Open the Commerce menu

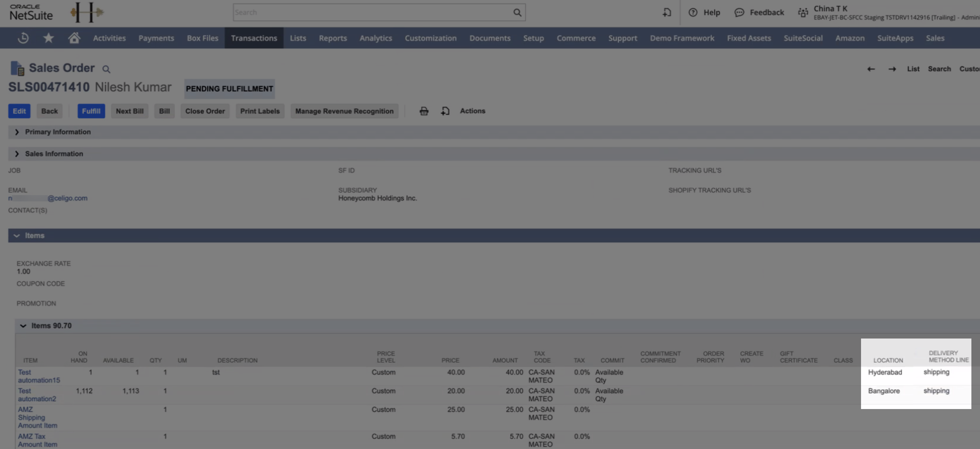tap(576, 38)
